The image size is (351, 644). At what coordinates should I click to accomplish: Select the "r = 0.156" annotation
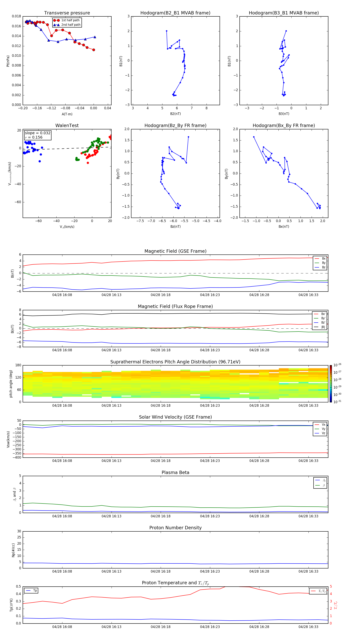coord(34,137)
